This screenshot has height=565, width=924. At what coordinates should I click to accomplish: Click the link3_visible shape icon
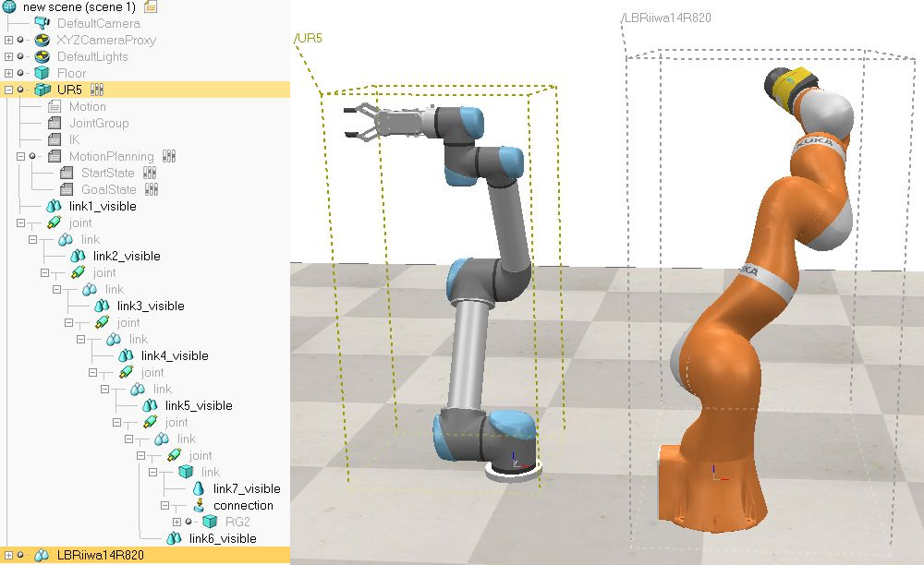click(102, 306)
